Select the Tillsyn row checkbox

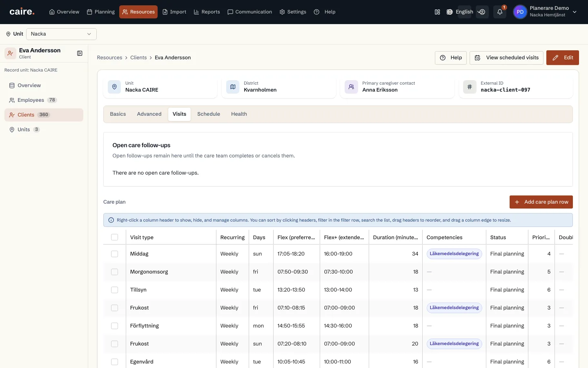point(115,290)
